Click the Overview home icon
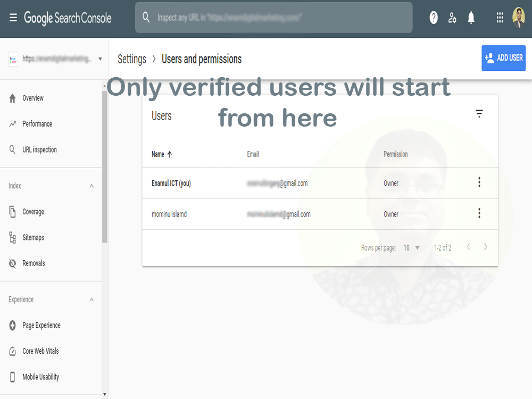The height and width of the screenshot is (399, 532). coord(13,98)
